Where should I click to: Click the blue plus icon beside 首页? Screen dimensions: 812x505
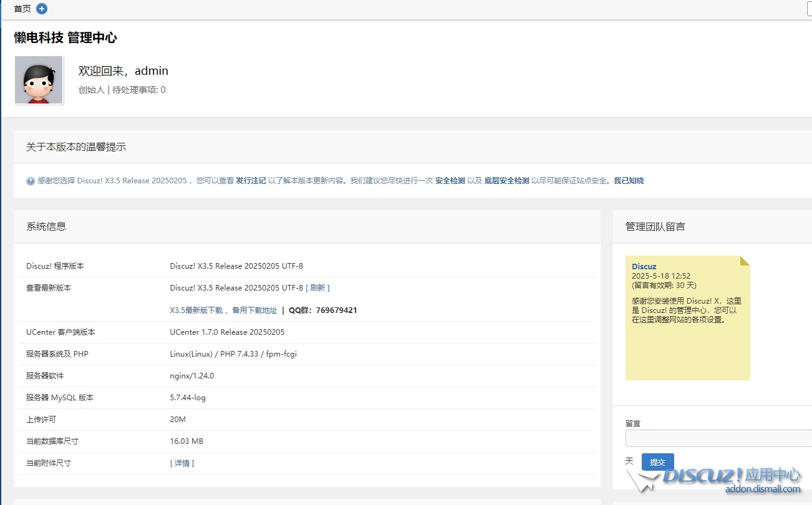42,9
